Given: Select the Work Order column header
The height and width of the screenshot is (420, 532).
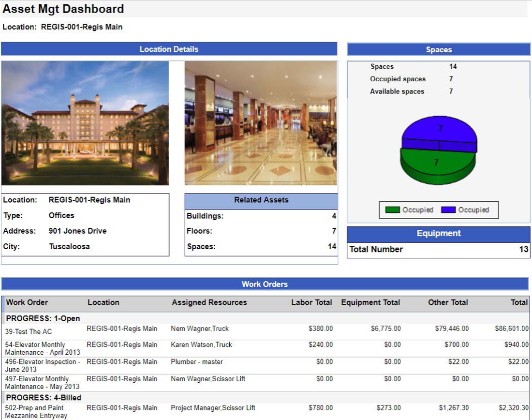Looking at the screenshot, I should tap(27, 302).
